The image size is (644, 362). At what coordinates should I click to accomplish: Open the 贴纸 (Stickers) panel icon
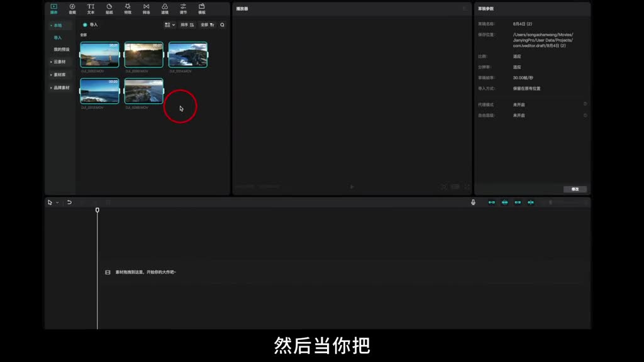109,9
